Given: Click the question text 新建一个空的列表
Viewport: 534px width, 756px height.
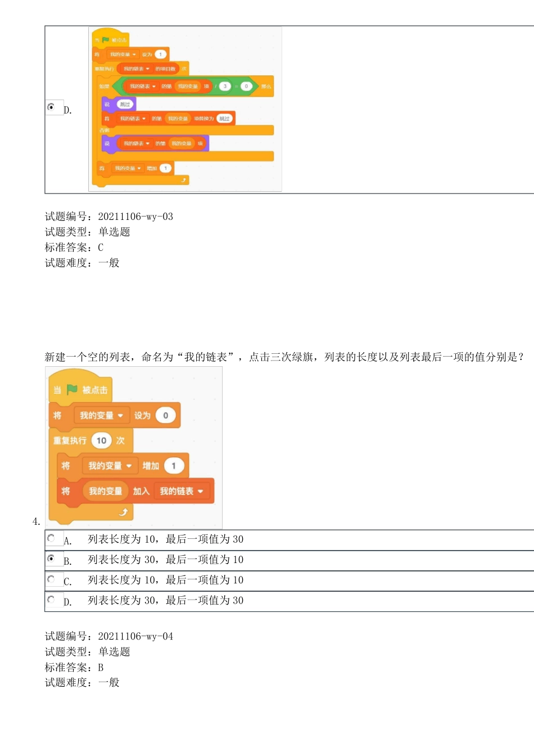Looking at the screenshot, I should pos(284,357).
